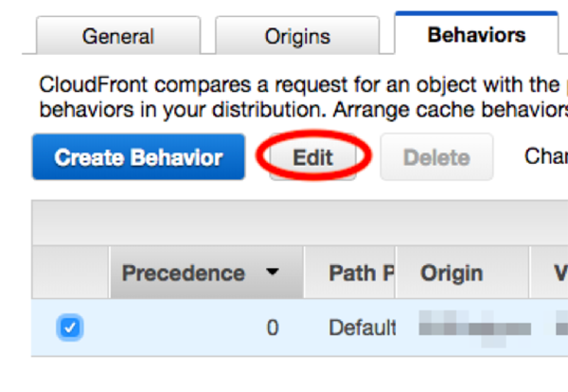The image size is (568, 392).
Task: Click the Default path pattern cell
Action: tap(362, 329)
